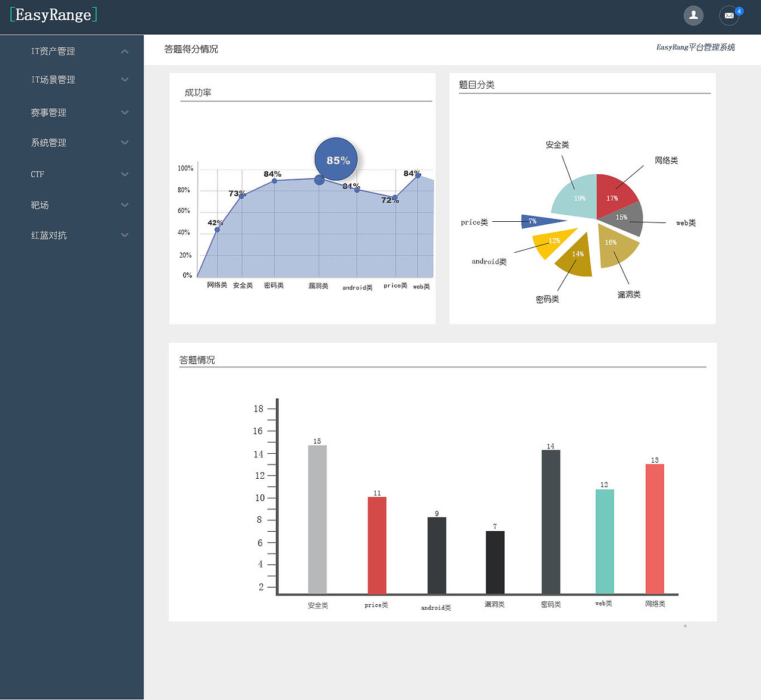Click the teal web类 bar valued 12
Screen dimensions: 761x700
tap(605, 541)
